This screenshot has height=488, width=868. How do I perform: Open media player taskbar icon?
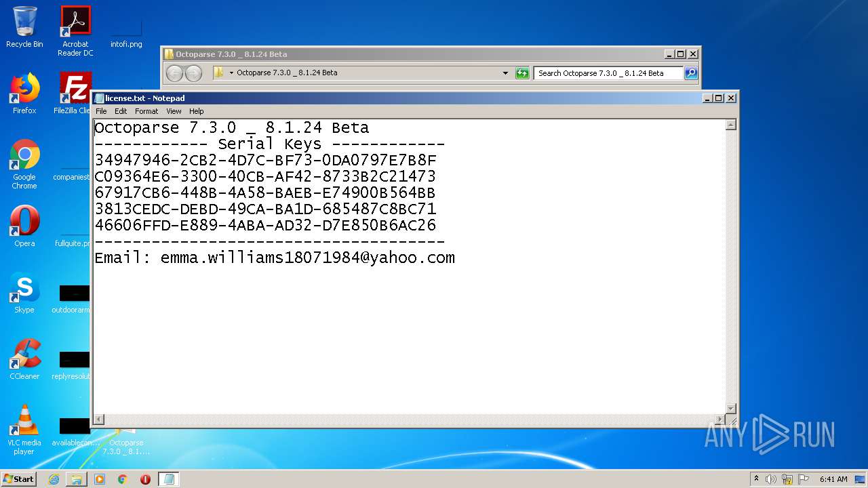tap(100, 479)
